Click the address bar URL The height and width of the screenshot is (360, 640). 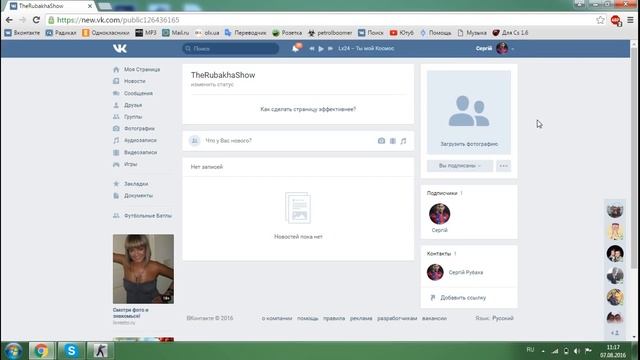[118, 20]
